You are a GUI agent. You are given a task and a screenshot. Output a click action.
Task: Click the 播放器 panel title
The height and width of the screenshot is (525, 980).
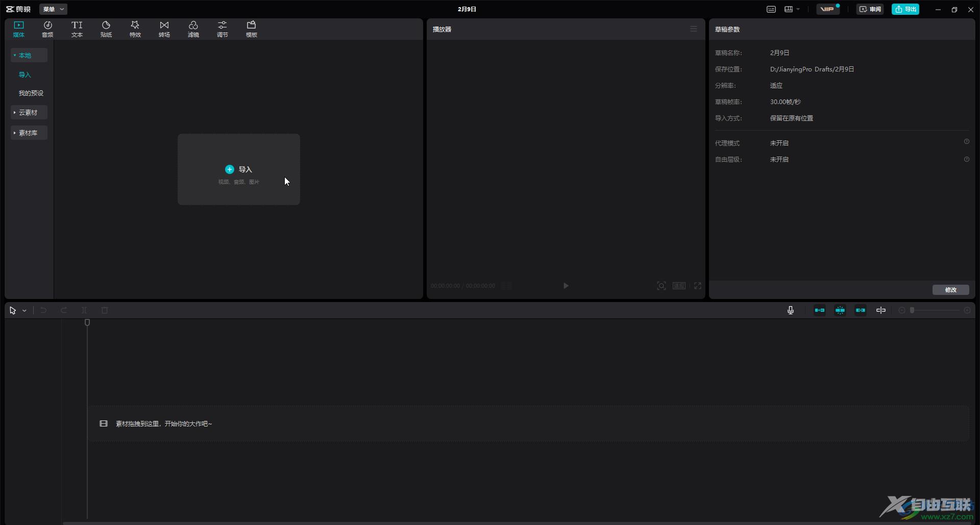442,29
